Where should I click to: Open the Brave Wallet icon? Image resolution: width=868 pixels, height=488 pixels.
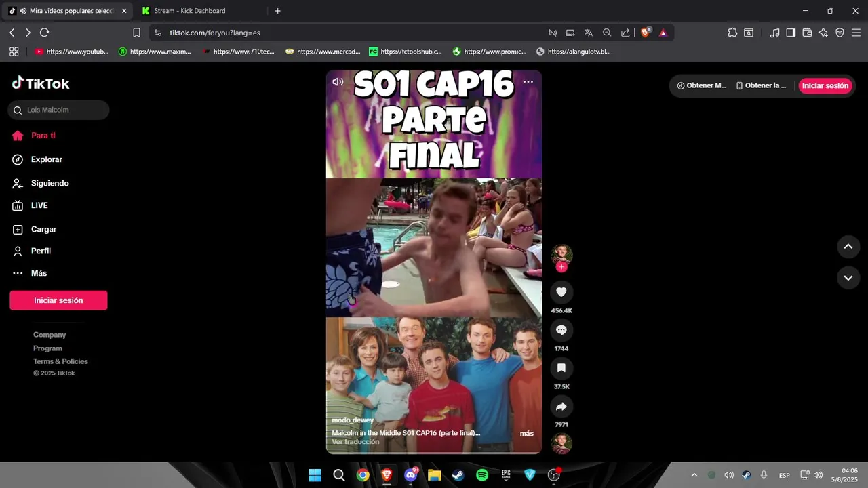pos(807,33)
